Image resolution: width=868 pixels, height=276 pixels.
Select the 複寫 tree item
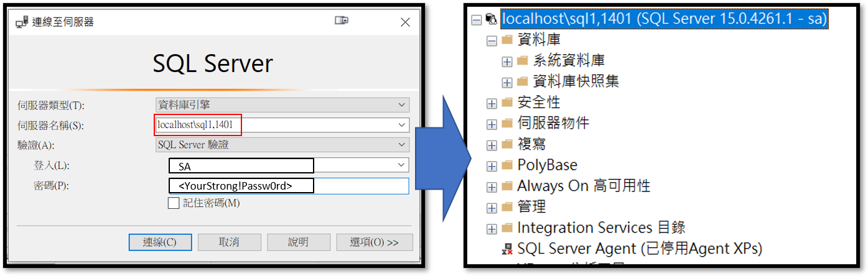tap(531, 144)
